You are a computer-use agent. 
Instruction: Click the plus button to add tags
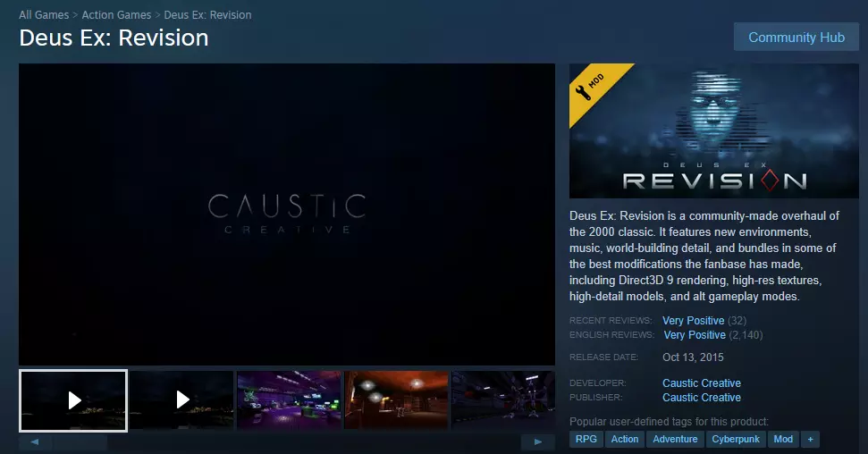(x=810, y=439)
